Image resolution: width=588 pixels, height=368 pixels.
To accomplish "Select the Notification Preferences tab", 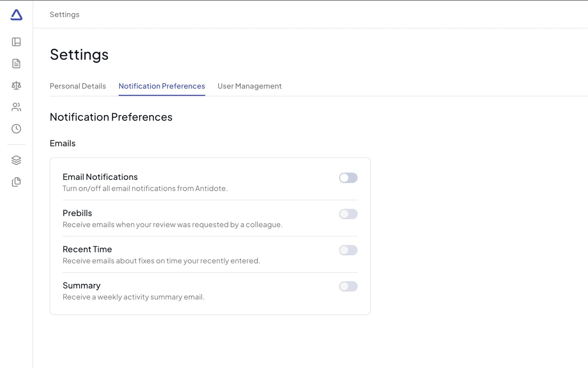I will pyautogui.click(x=162, y=86).
